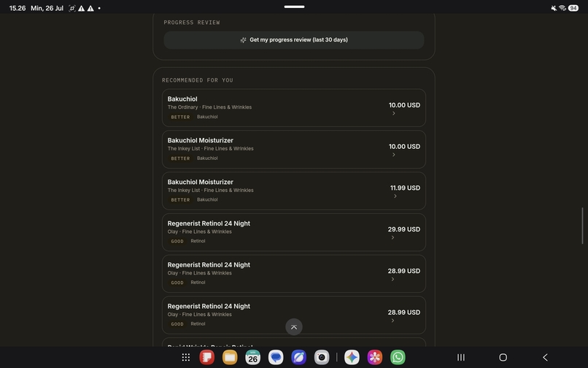Open Regenerist Retinol 24 Night priced 29.99 USD
588x368 pixels.
[x=294, y=232]
